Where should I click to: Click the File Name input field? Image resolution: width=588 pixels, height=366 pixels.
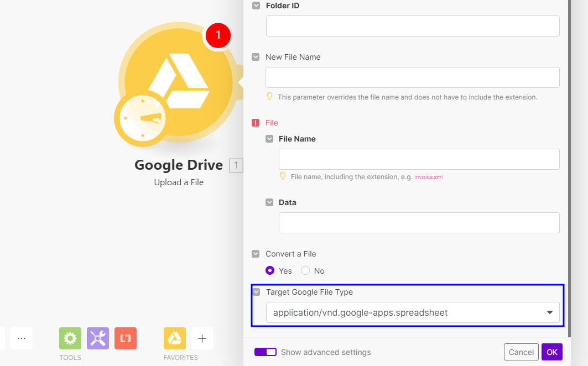(419, 159)
